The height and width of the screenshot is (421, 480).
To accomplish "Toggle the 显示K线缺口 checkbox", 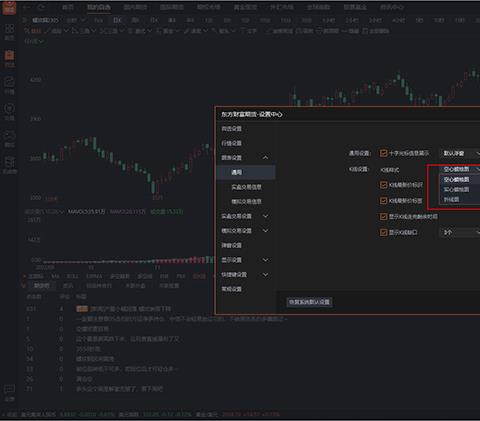I will point(383,232).
